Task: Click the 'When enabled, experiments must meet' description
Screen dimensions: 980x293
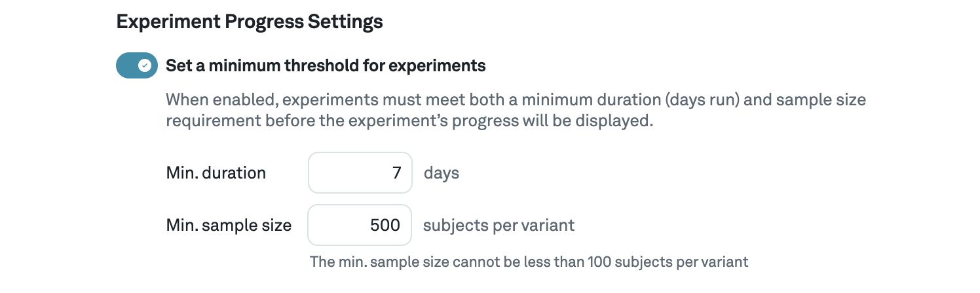Action: tap(516, 101)
